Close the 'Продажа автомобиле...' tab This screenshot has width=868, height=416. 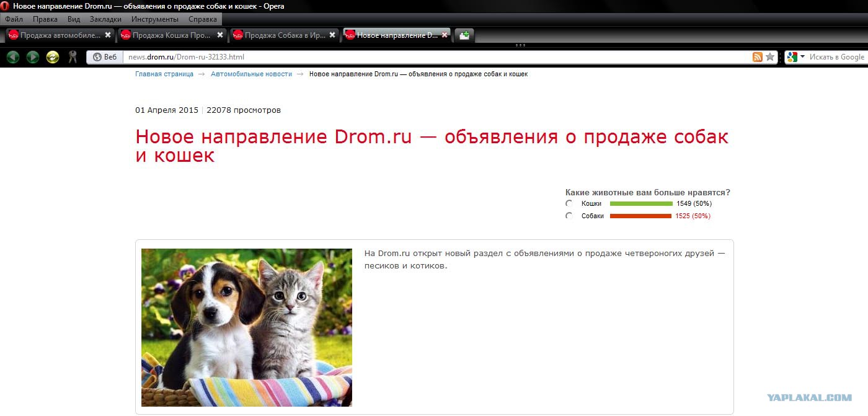click(108, 35)
